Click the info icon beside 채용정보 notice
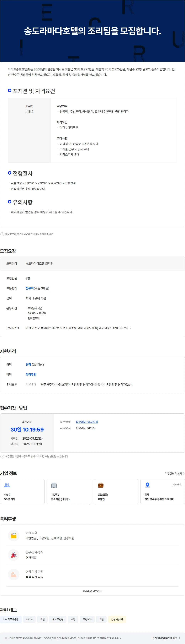The height and width of the screenshot is (644, 185). click(2, 234)
